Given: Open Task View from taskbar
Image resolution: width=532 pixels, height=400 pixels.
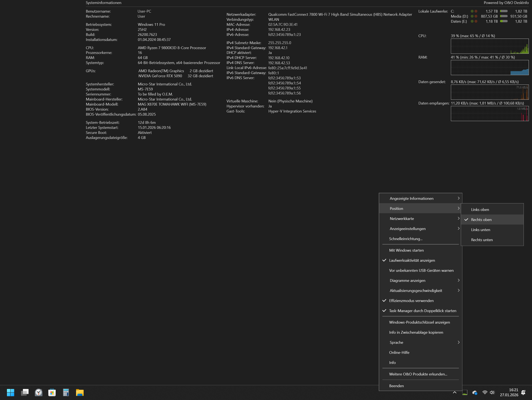Looking at the screenshot, I should pos(25,393).
